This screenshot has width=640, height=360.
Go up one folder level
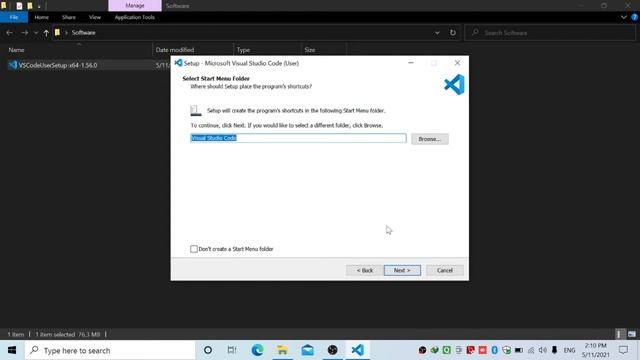[x=46, y=33]
